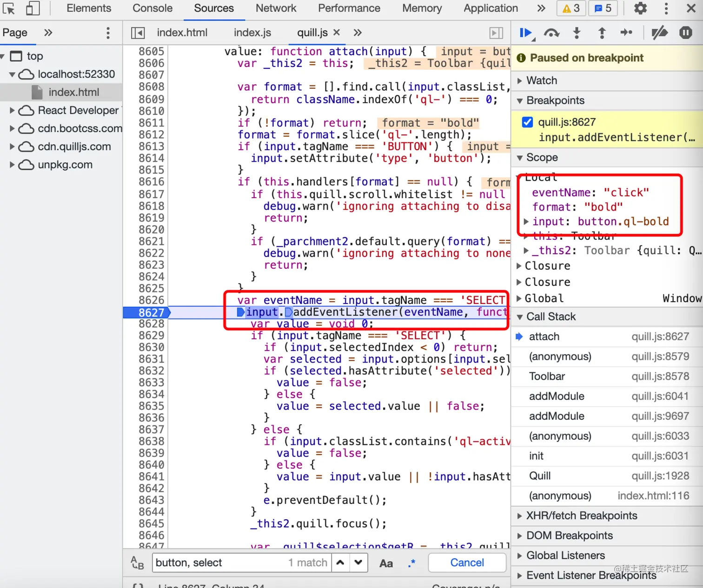Screen dimensions: 703x588
Task: Expand XHR/fetch Breakpoints section
Action: [607, 516]
